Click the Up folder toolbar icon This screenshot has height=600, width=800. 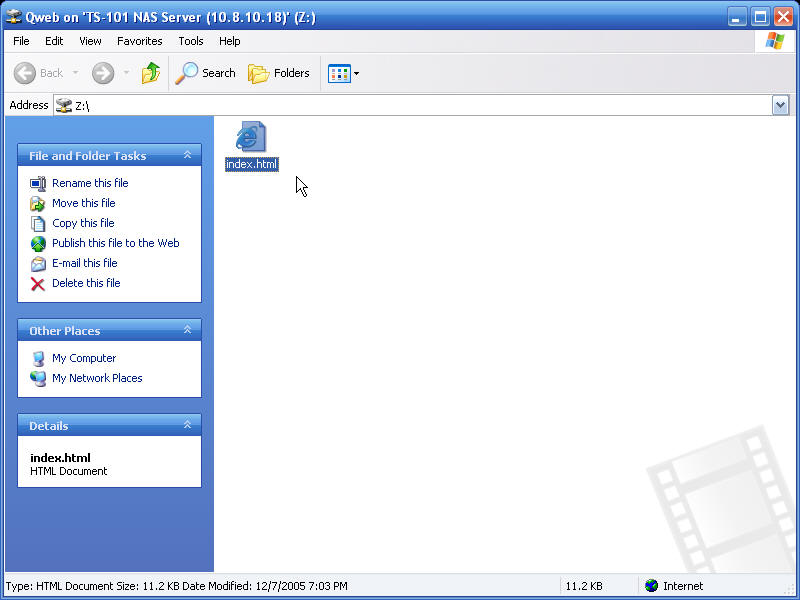151,73
